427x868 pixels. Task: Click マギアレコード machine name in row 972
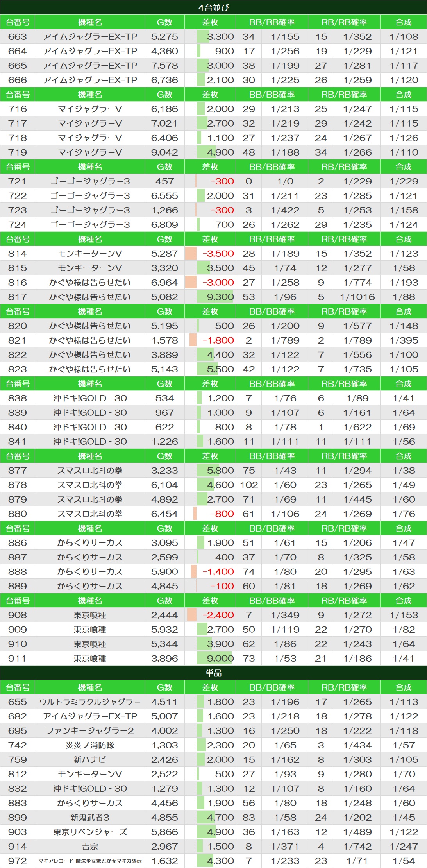pyautogui.click(x=90, y=861)
